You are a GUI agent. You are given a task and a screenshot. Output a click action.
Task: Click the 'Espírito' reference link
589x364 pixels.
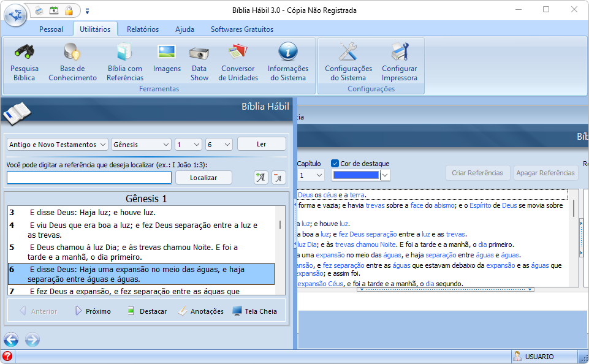pos(480,205)
